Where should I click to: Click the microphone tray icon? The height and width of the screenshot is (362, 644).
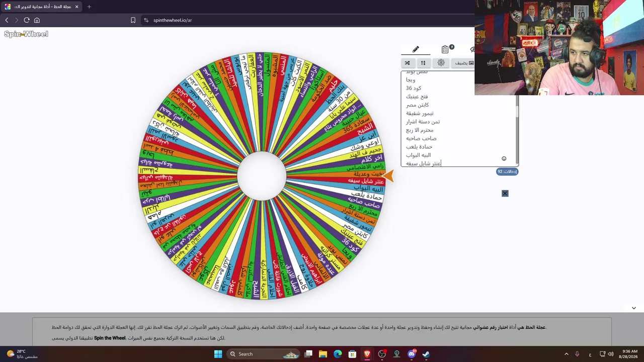(x=577, y=354)
